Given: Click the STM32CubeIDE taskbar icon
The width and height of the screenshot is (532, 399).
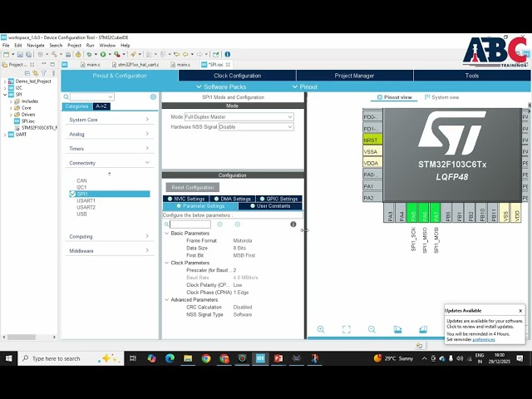Looking at the screenshot, I should (260, 358).
